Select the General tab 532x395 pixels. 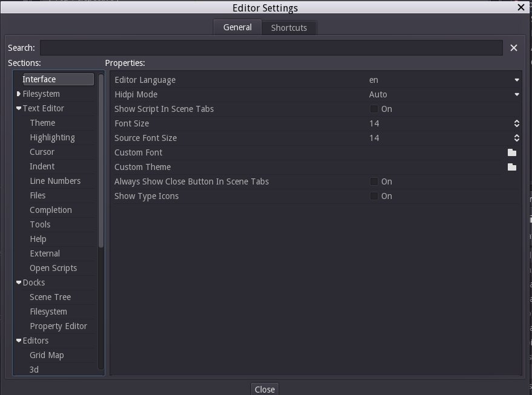click(237, 27)
